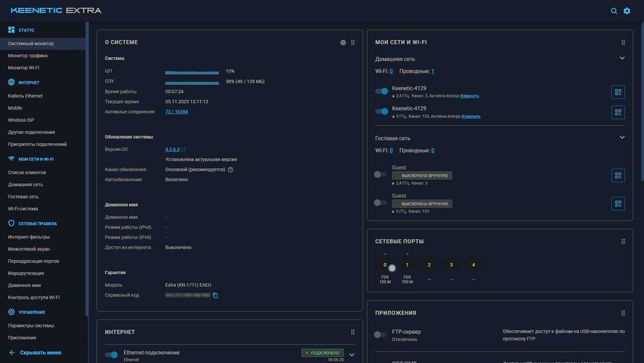Click active connections link 72 / 16384

tap(176, 112)
